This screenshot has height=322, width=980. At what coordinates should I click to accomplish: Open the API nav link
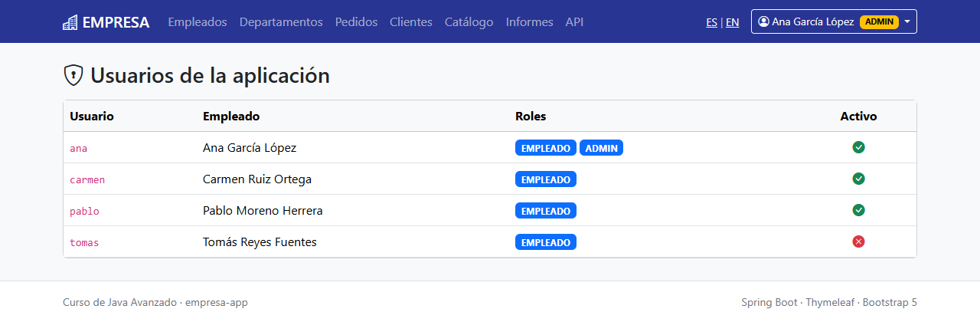tap(574, 22)
